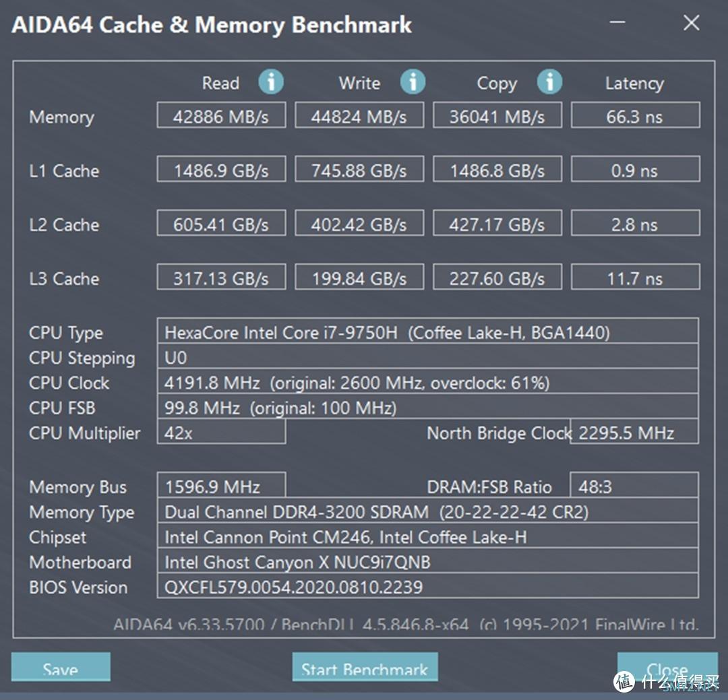
Task: Click the Start Benchmark button
Action: pyautogui.click(x=365, y=666)
